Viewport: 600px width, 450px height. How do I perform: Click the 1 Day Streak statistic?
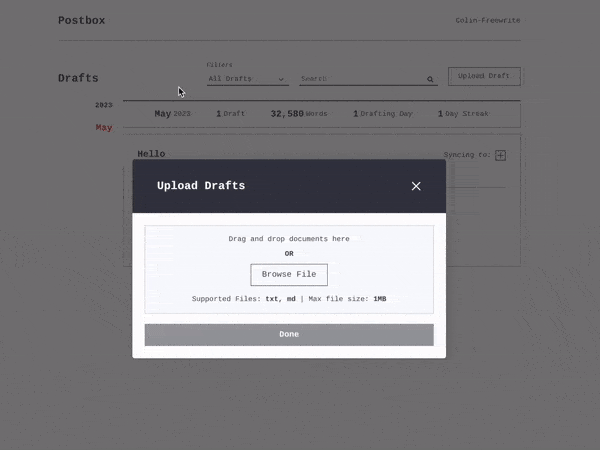coord(462,114)
